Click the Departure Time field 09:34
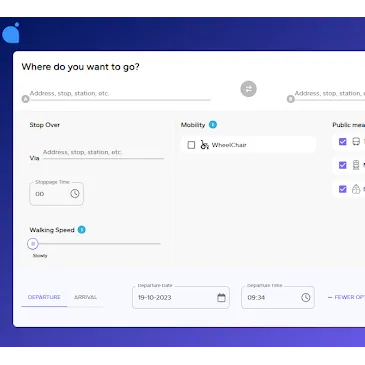This screenshot has height=365, width=365. click(278, 297)
